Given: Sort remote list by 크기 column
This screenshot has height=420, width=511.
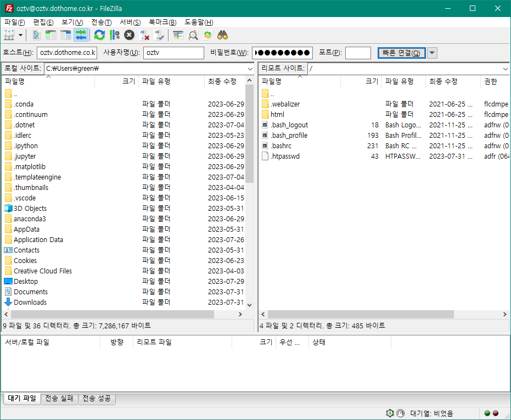Looking at the screenshot, I should [x=361, y=81].
